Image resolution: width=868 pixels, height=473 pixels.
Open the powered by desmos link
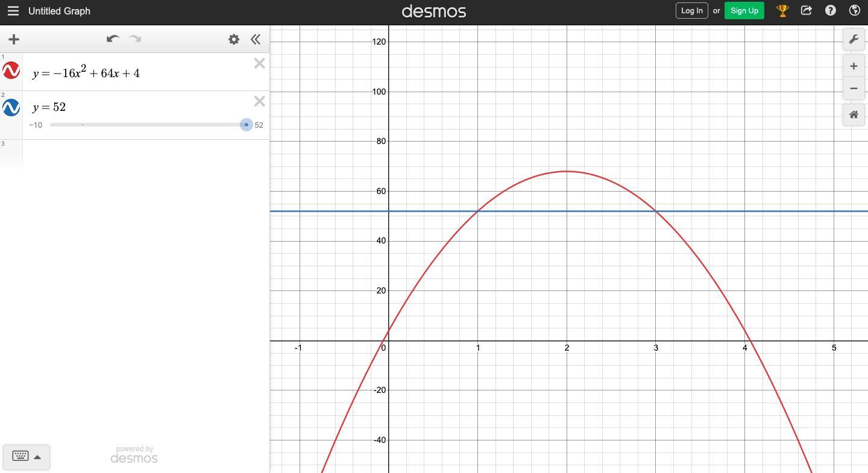[x=134, y=455]
